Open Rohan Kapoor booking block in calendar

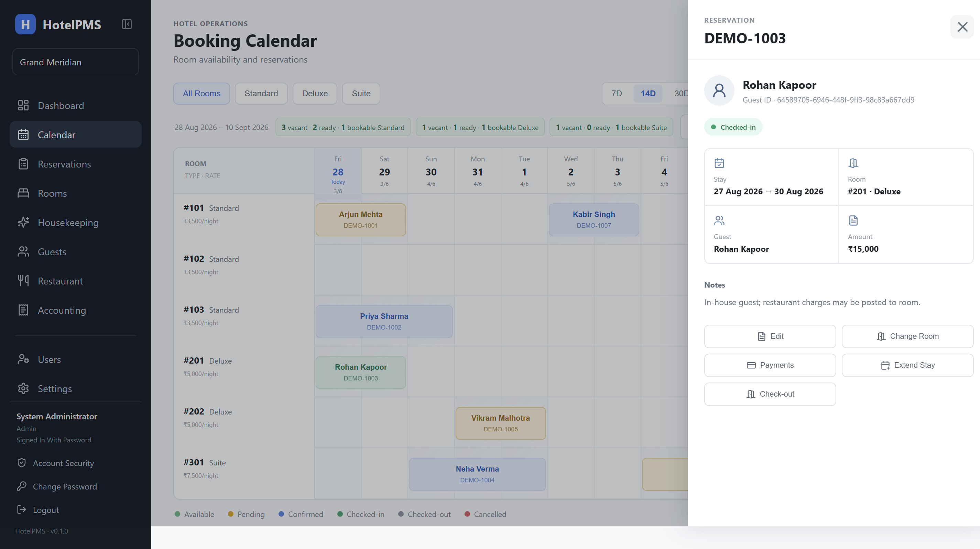[x=361, y=373]
